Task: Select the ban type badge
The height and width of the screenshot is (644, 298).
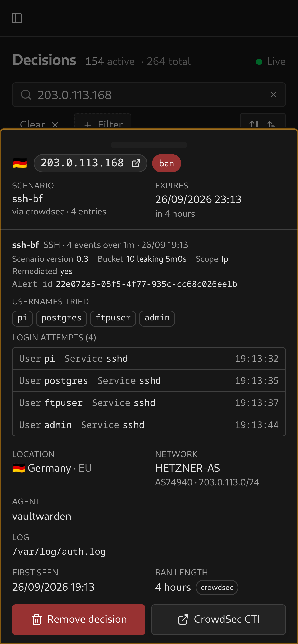Action: tap(167, 163)
